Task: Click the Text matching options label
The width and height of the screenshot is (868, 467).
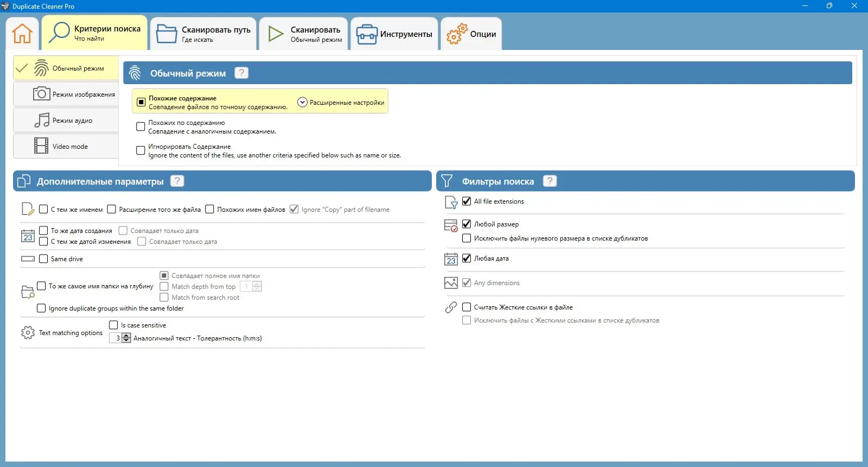Action: (71, 333)
